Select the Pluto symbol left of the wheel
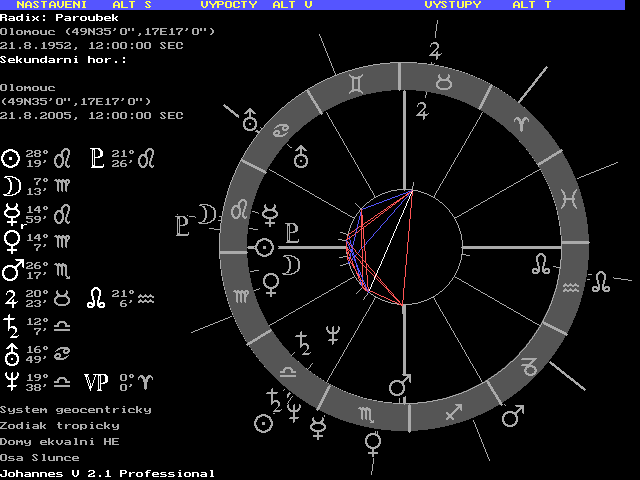The image size is (640, 480). coord(183,222)
